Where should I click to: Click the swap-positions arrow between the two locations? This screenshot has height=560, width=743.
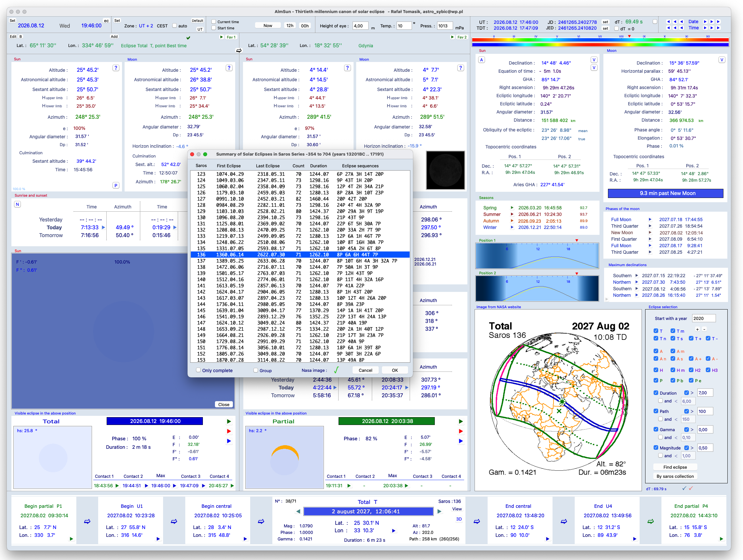coord(239,50)
